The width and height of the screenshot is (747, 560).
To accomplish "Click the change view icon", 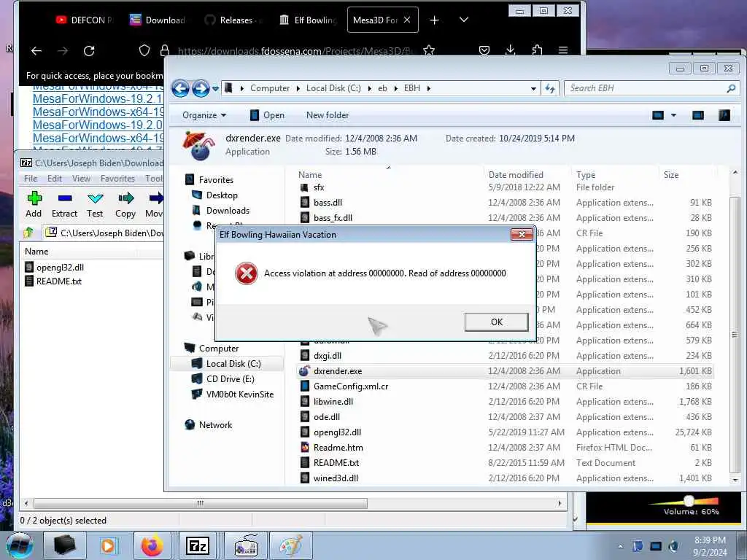I will coord(658,115).
